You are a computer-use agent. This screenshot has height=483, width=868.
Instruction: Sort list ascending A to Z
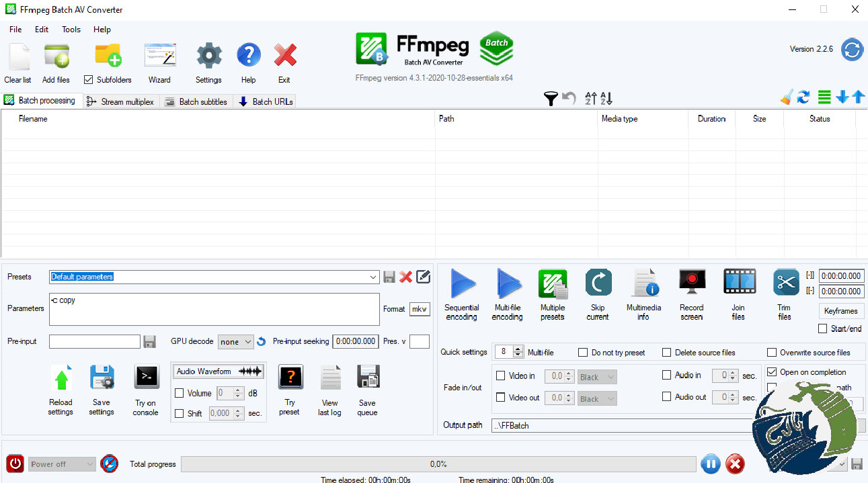coord(591,99)
